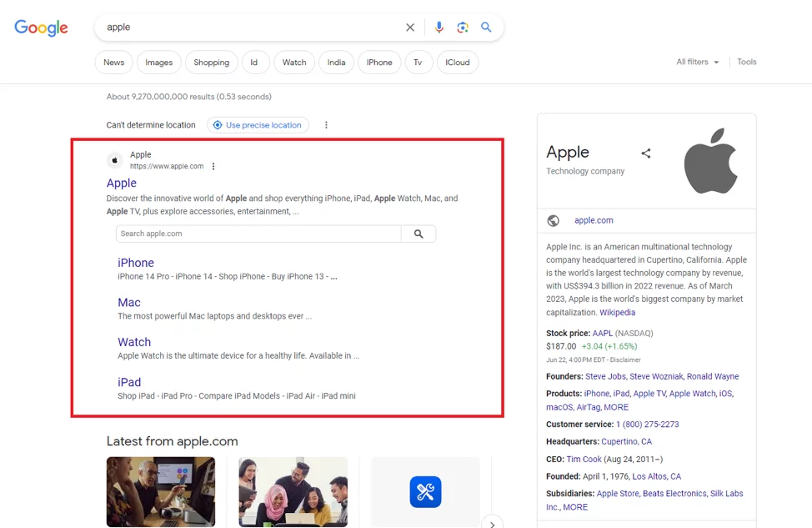The height and width of the screenshot is (528, 812).
Task: Select the India filter chip
Action: click(336, 63)
